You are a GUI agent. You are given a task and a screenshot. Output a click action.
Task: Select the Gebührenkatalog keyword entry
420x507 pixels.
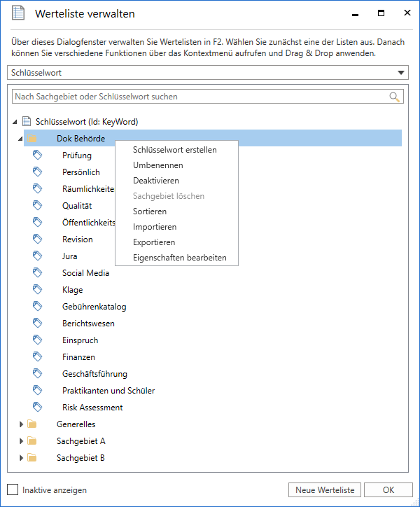click(x=94, y=307)
